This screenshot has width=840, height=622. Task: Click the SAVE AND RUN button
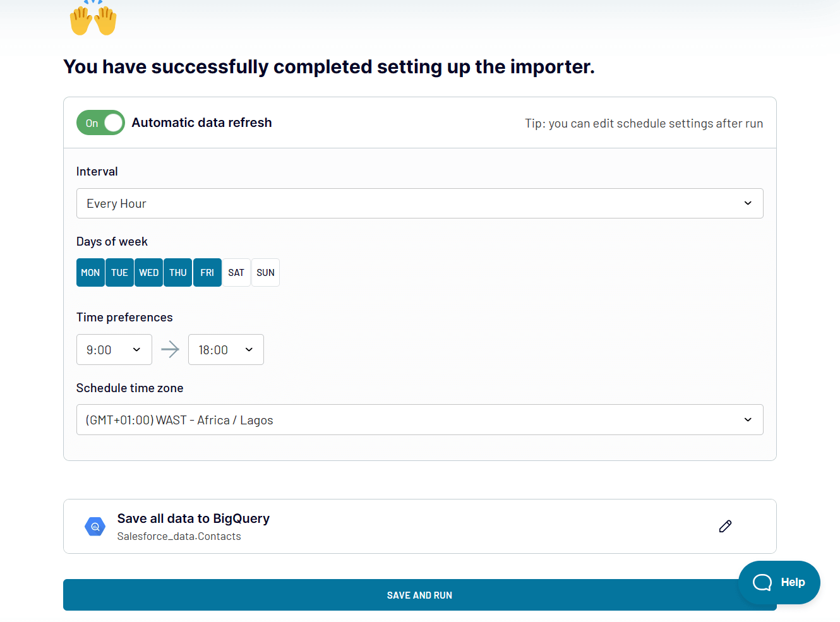pos(419,594)
